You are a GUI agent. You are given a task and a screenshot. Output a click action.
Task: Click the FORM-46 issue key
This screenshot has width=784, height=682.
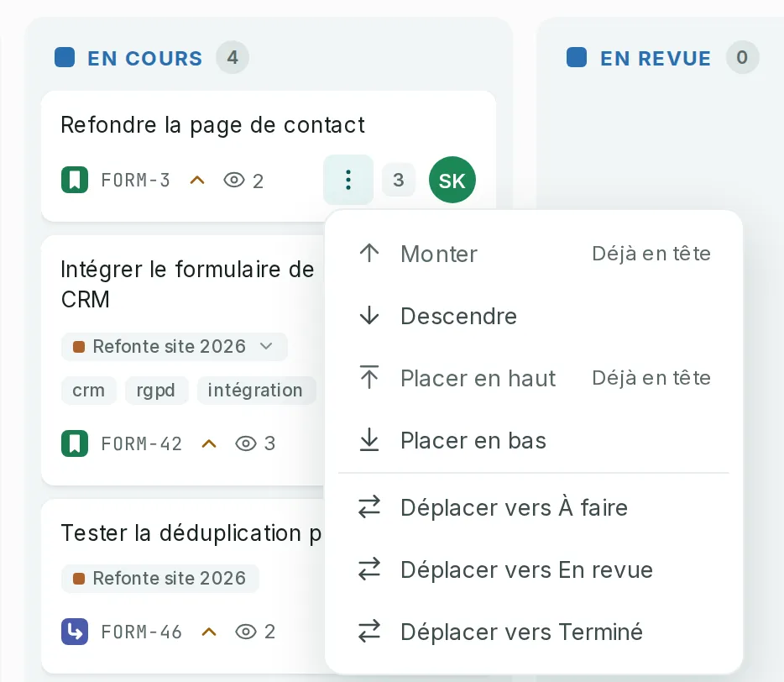[x=142, y=632]
